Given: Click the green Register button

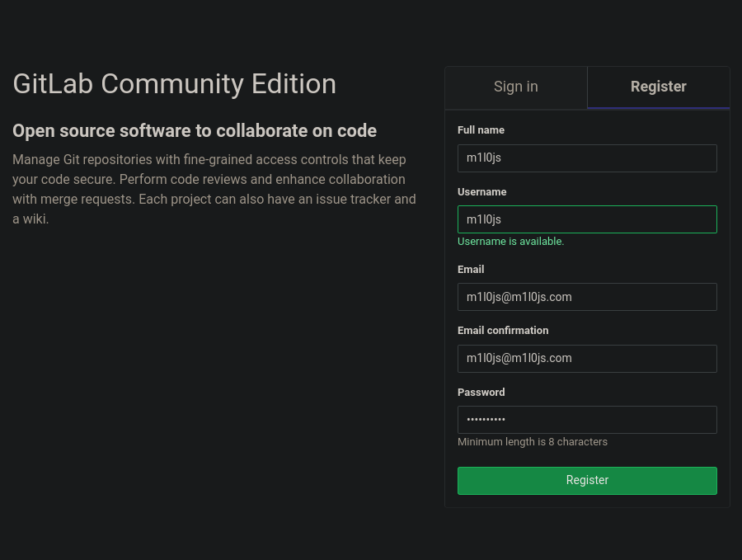Looking at the screenshot, I should tap(587, 480).
